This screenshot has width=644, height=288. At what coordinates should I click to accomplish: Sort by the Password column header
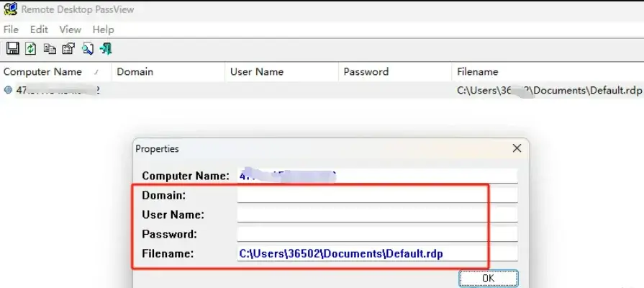coord(395,72)
